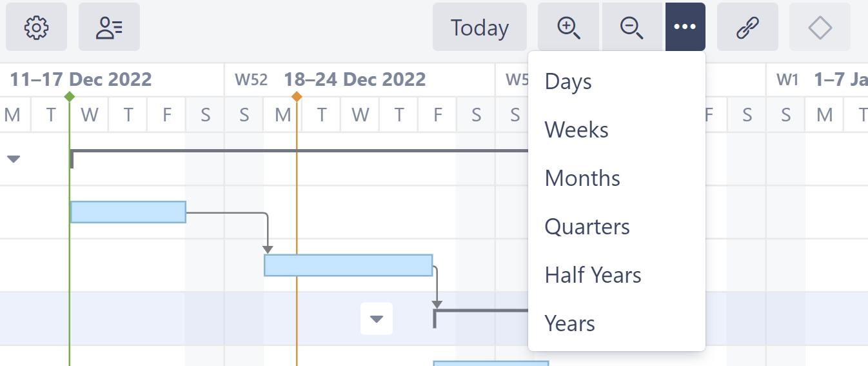Collapse the highlighted row dropdown arrow
This screenshot has width=868, height=366.
point(377,319)
